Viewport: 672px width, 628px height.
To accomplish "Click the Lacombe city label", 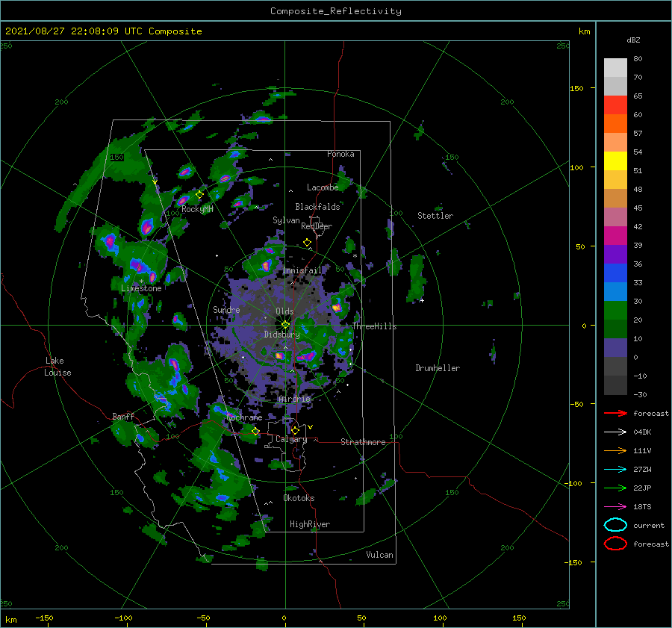I will [323, 187].
